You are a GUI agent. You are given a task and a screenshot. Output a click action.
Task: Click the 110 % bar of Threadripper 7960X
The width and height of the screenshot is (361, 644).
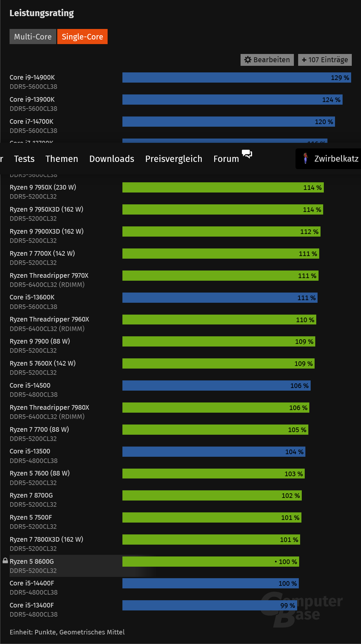point(219,320)
